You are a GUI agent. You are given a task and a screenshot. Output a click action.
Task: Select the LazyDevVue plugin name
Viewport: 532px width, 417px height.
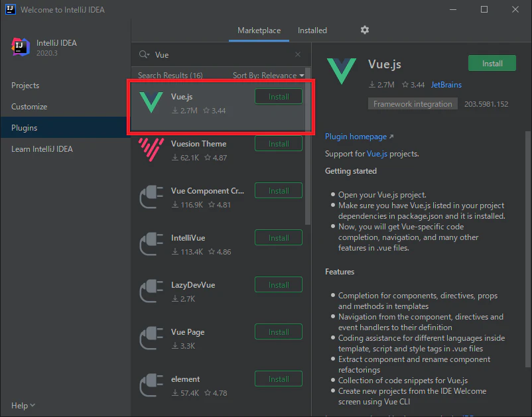click(x=193, y=285)
